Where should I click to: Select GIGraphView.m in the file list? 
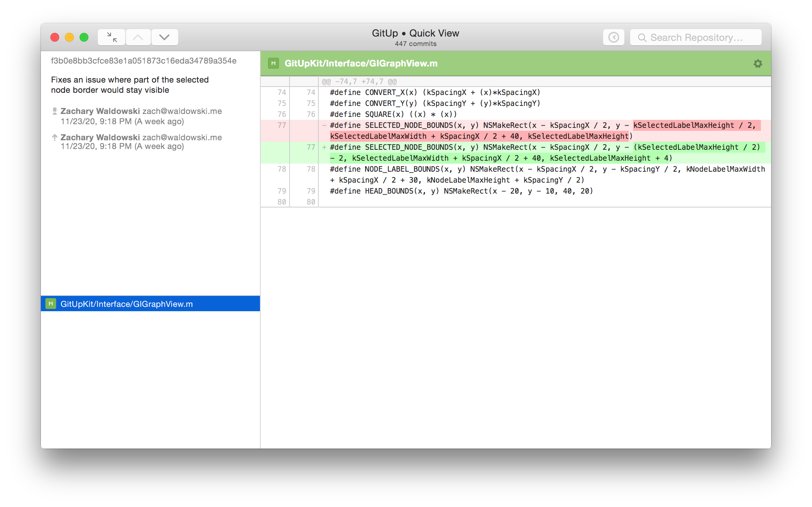tap(126, 304)
